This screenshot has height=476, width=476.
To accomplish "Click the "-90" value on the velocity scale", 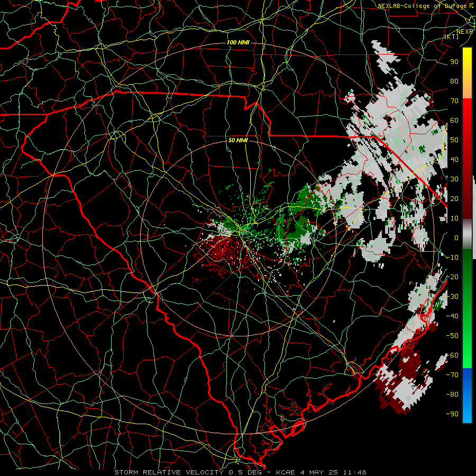I will (x=452, y=414).
